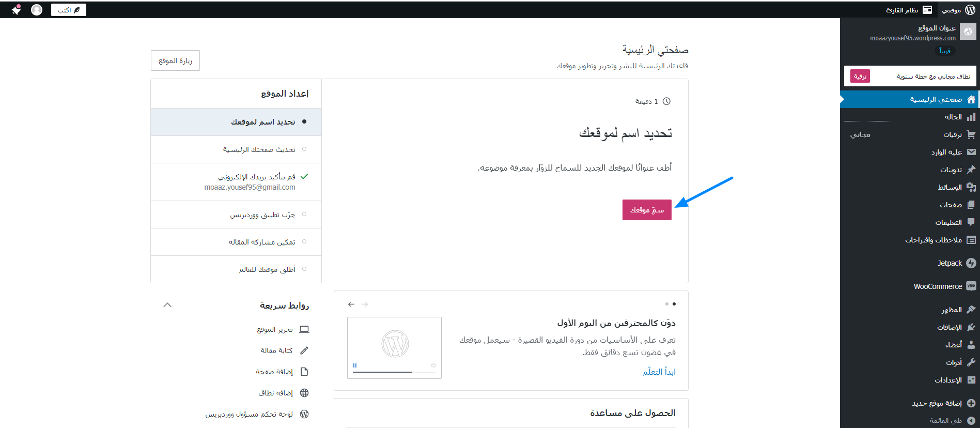
Task: Click the video progress bar
Action: click(x=395, y=372)
